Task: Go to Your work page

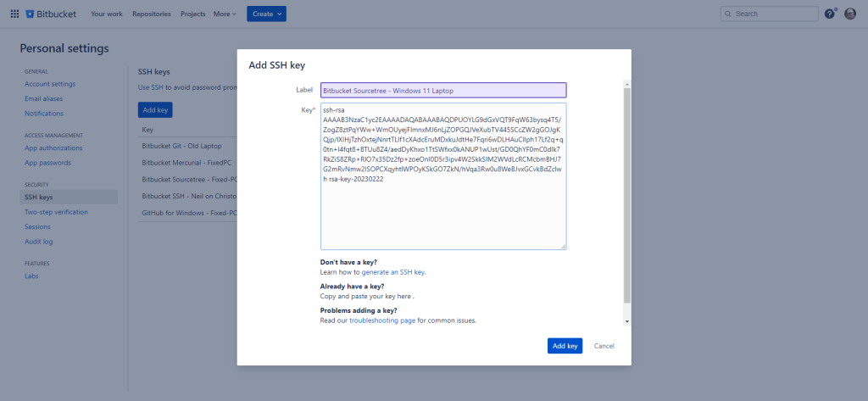Action: (106, 14)
